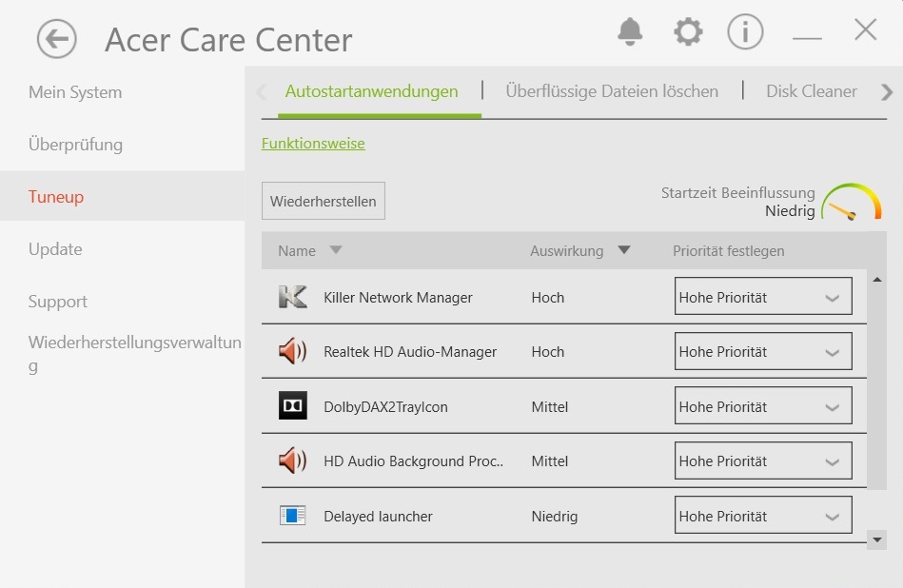Click the Realtek HD Audio-Manager speaker icon
The width and height of the screenshot is (903, 588).
(x=293, y=352)
